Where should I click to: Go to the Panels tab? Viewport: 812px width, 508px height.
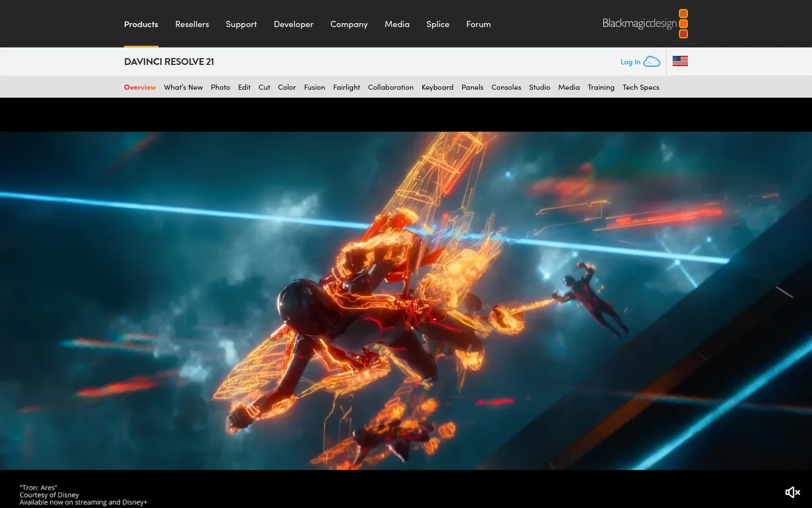(473, 87)
